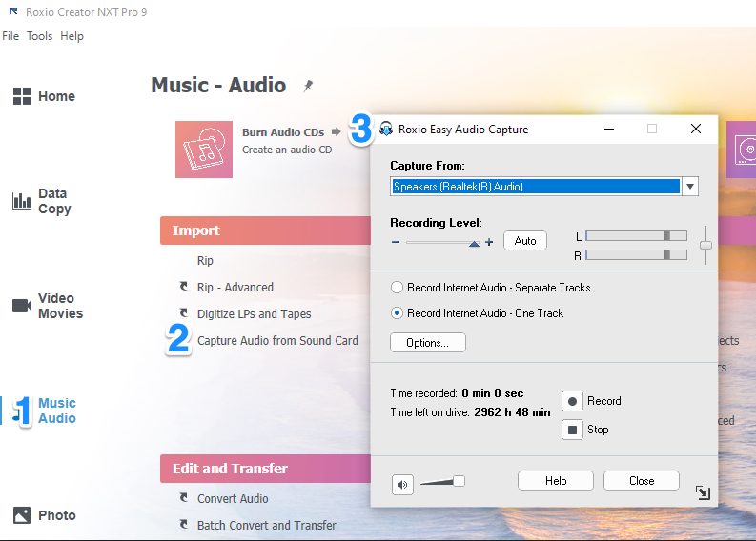756x541 pixels.
Task: Click the L channel level meter
Action: tap(637, 235)
